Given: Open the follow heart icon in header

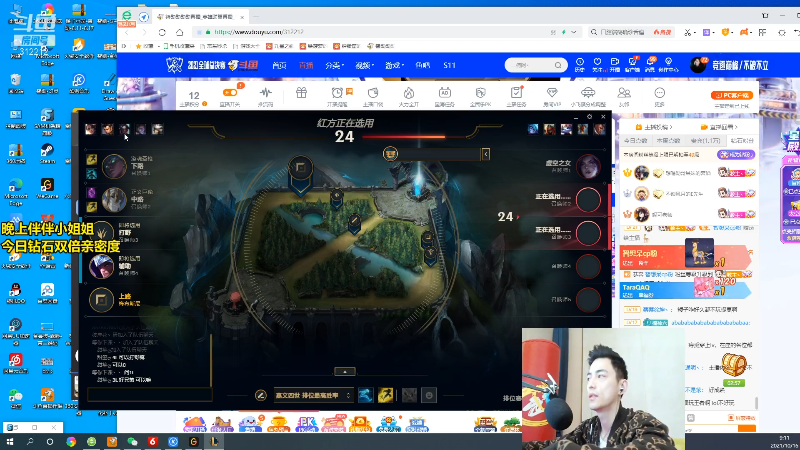Looking at the screenshot, I should (x=597, y=62).
